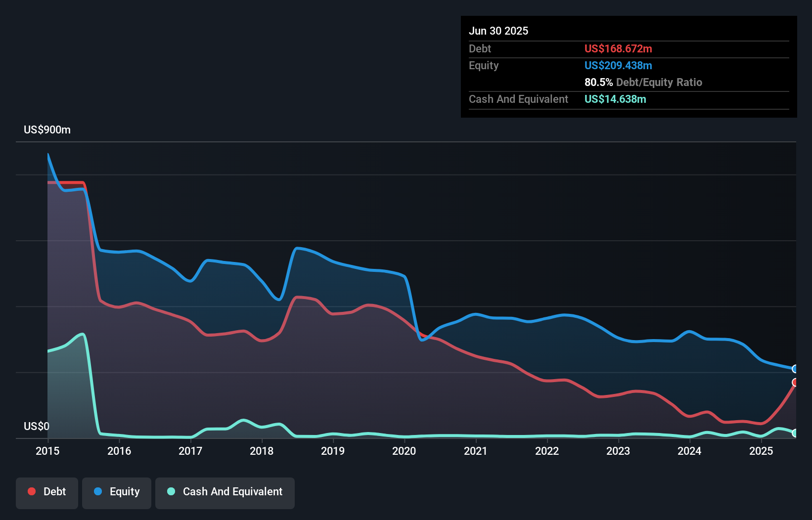The image size is (812, 520).
Task: Toggle the Debt legend button
Action: (47, 492)
